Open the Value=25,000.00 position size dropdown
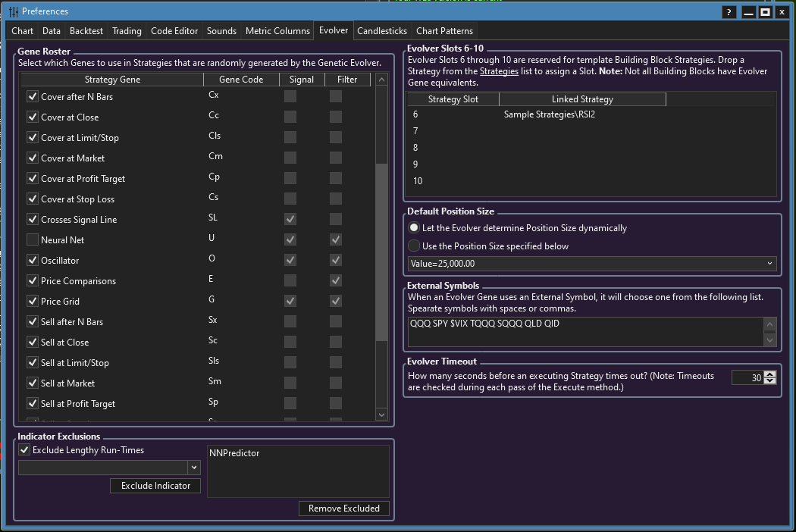The width and height of the screenshot is (796, 532). point(592,264)
